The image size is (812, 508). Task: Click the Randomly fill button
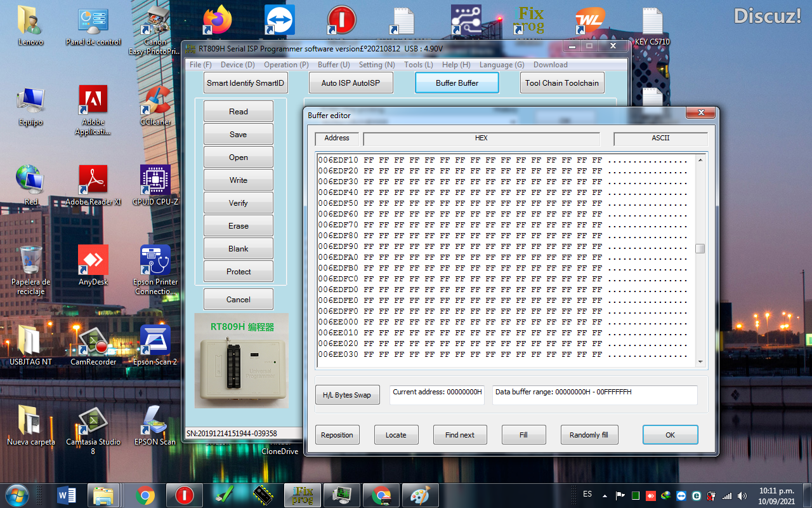(589, 434)
